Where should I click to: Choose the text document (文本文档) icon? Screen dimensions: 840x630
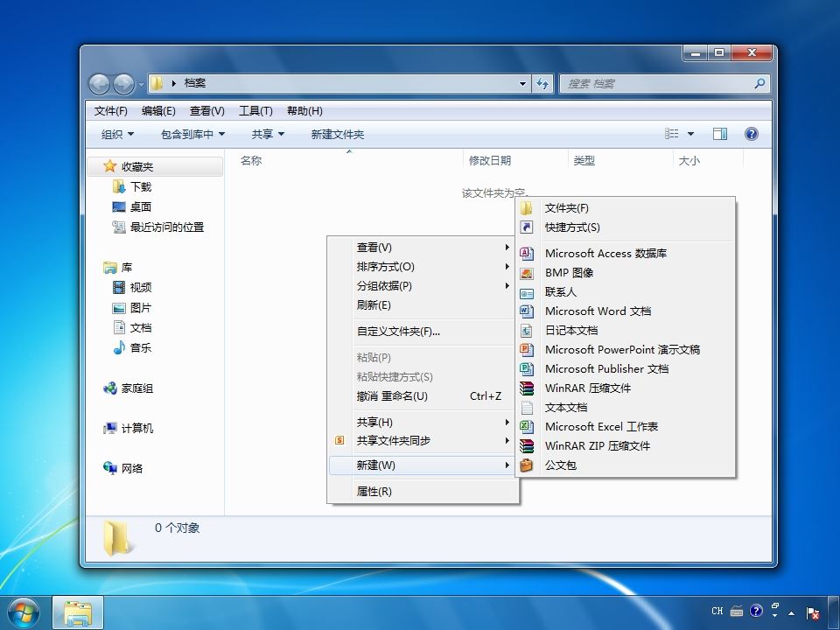click(527, 408)
